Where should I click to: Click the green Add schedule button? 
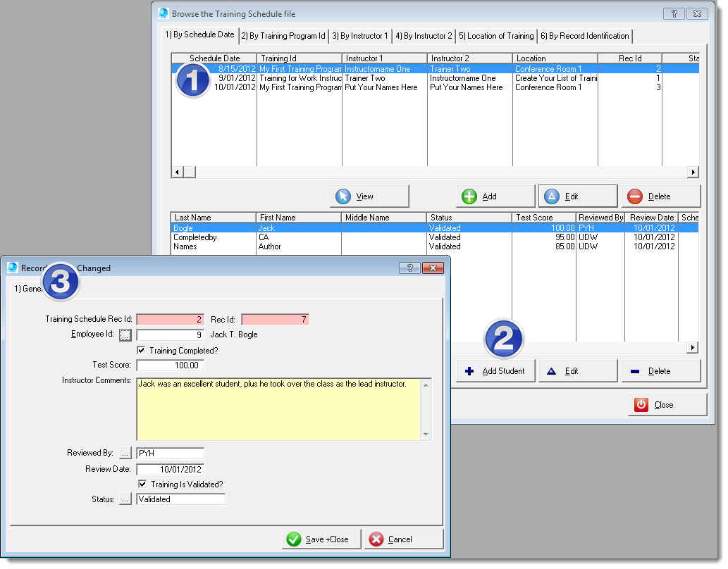(x=495, y=196)
